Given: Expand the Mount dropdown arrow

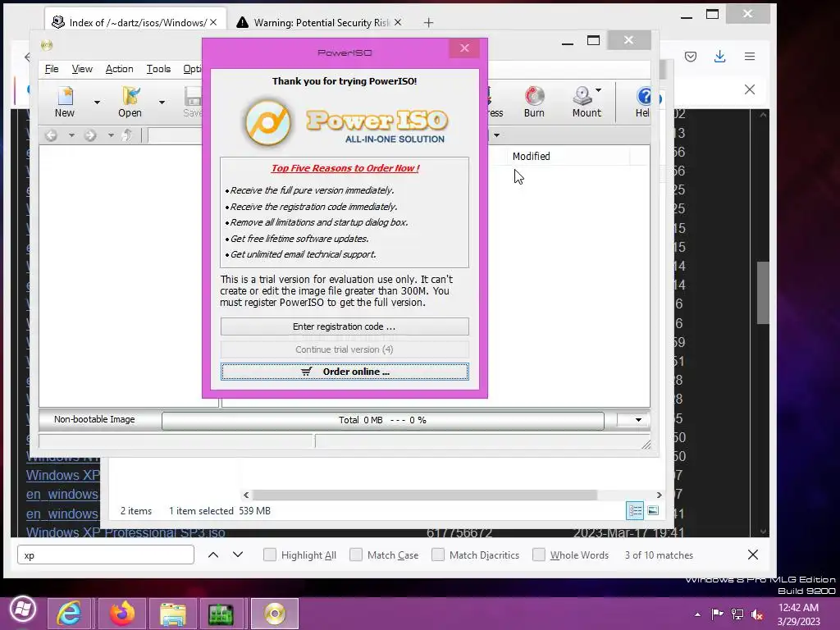Looking at the screenshot, I should [x=598, y=90].
